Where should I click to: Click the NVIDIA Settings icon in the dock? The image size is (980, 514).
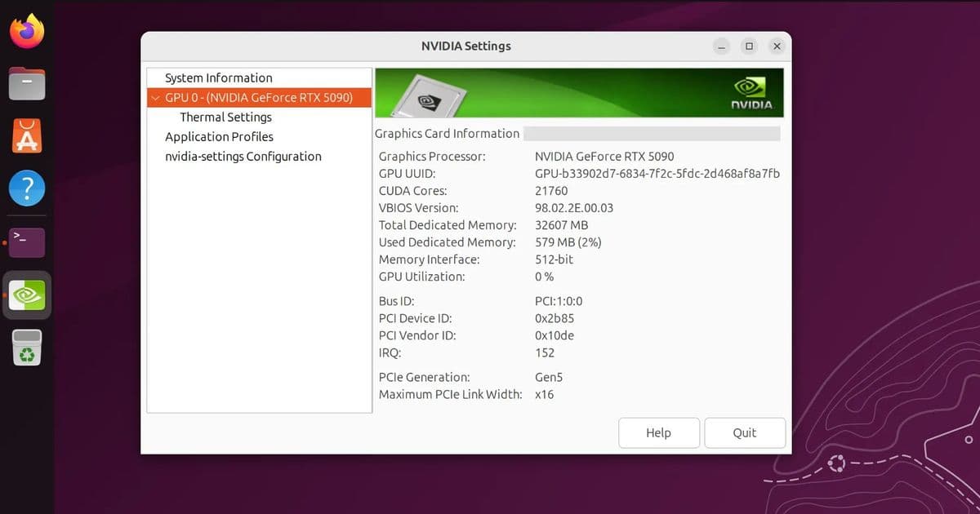[x=27, y=295]
